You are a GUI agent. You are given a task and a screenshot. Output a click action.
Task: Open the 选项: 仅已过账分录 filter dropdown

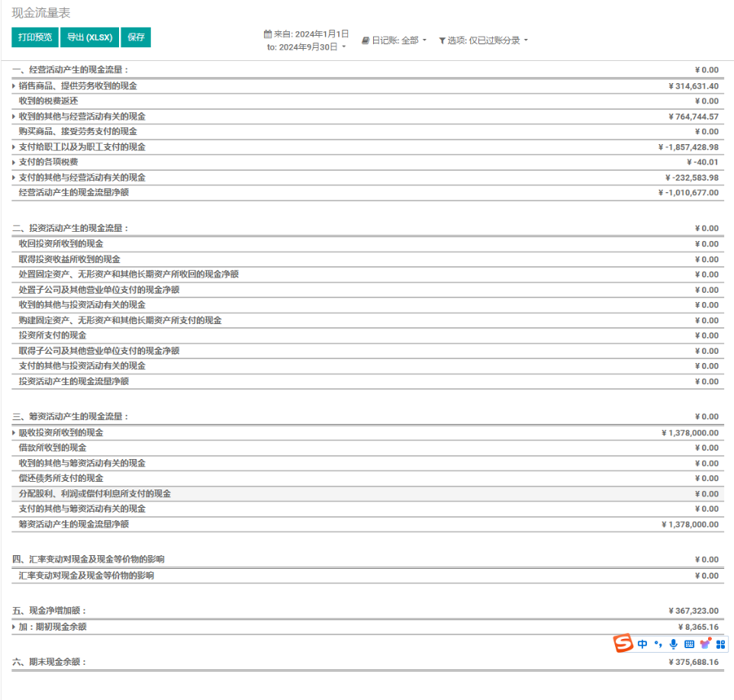(484, 40)
